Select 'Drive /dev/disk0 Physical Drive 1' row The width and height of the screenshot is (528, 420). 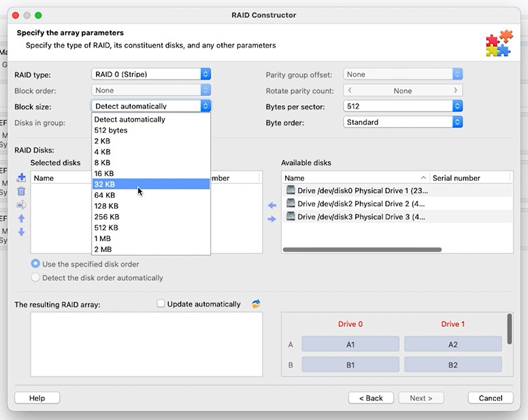pos(397,190)
